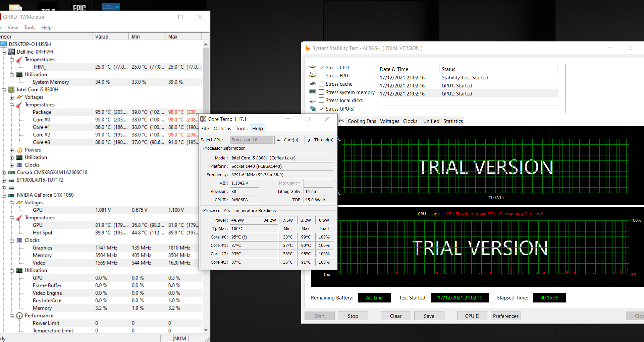Click the RAM icon beside Stress system memory
The image size is (644, 342).
[313, 92]
